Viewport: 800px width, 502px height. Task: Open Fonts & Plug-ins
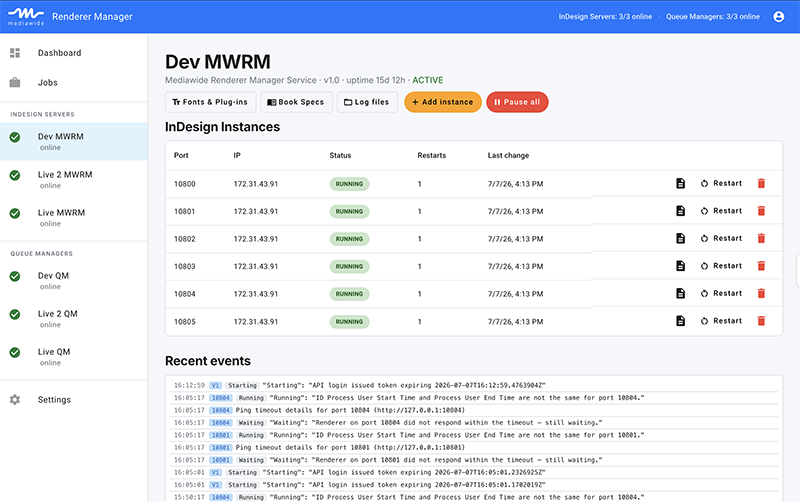210,102
